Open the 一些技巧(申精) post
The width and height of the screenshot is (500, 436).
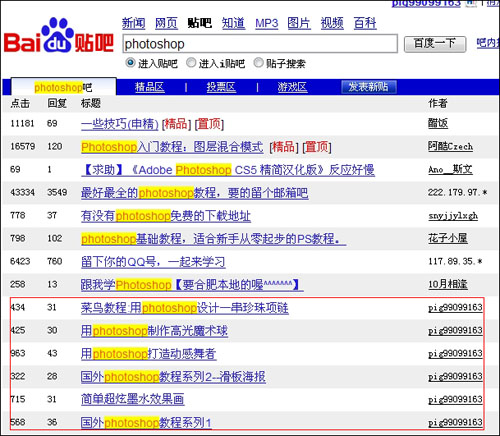pyautogui.click(x=120, y=124)
